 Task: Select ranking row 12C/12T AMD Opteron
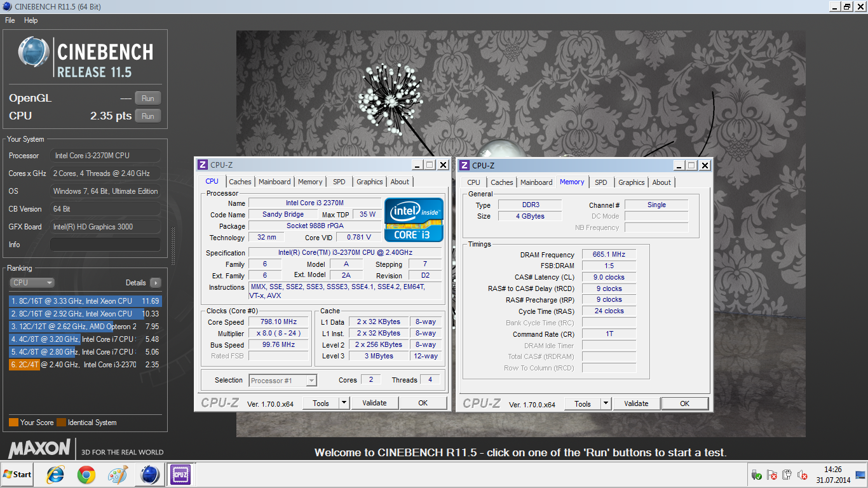pos(85,327)
